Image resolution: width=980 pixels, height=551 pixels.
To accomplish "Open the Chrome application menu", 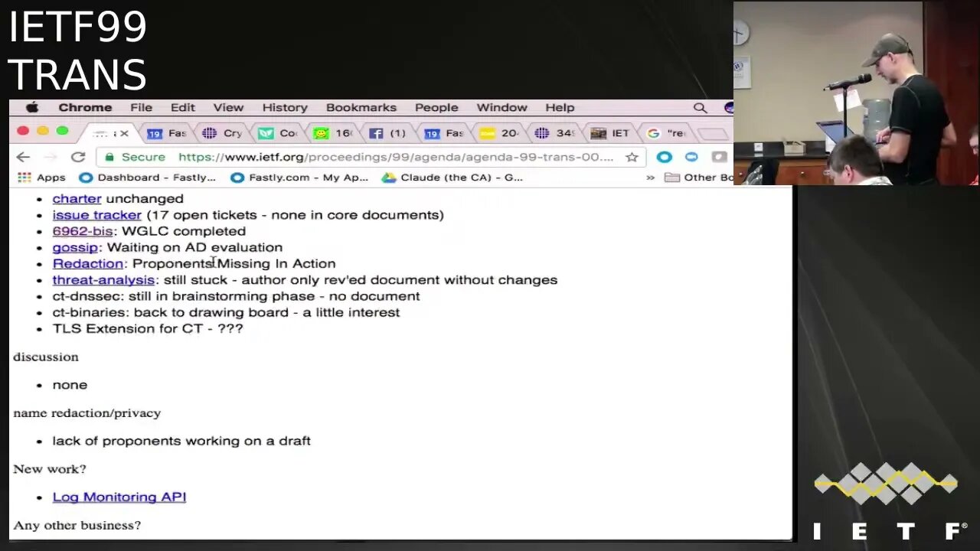I will pos(85,108).
